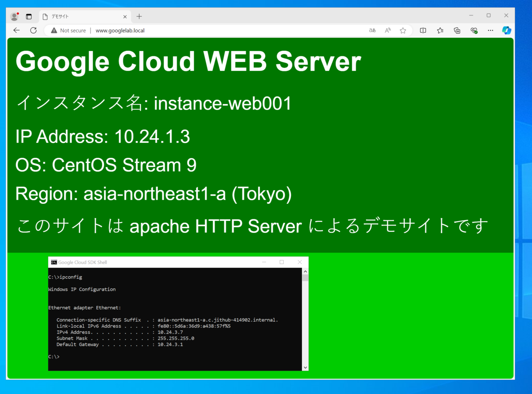Viewport: 532px width, 394px height.
Task: Open a new tab with plus button
Action: tap(139, 16)
